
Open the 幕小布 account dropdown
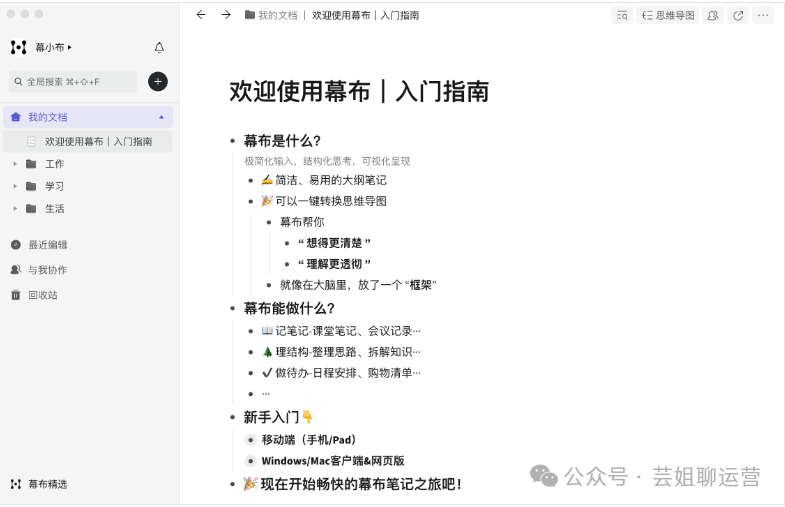54,48
